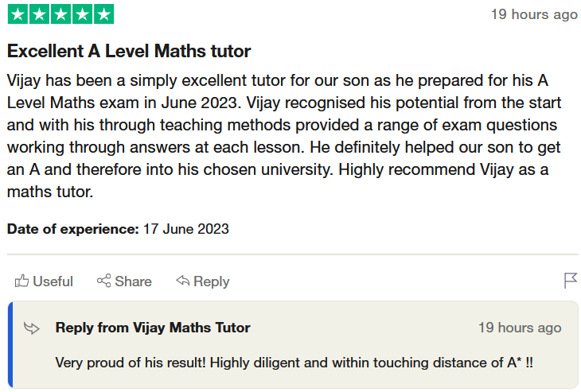Click the fourth green star in the rating
581x392 pixels.
82,14
